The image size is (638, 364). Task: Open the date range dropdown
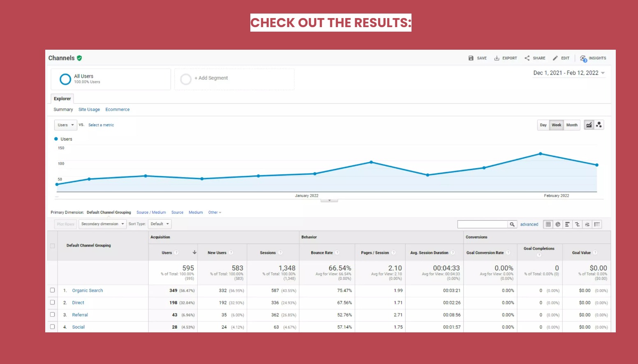point(569,73)
